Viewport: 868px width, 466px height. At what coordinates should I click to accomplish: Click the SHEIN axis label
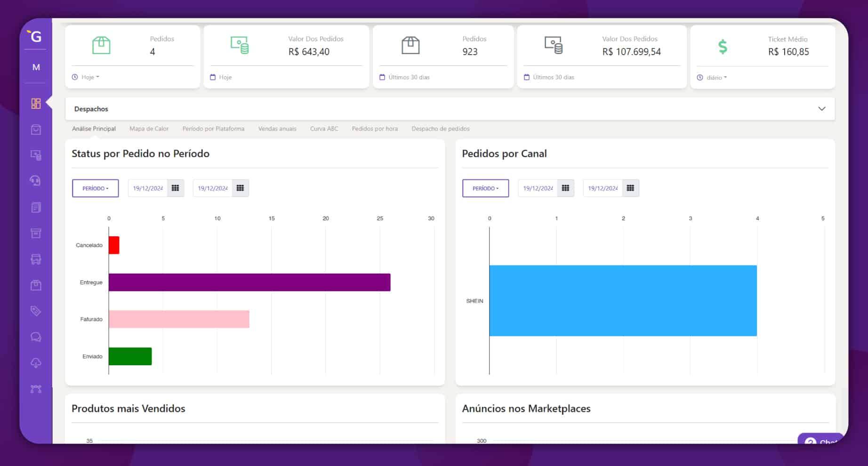(x=474, y=301)
